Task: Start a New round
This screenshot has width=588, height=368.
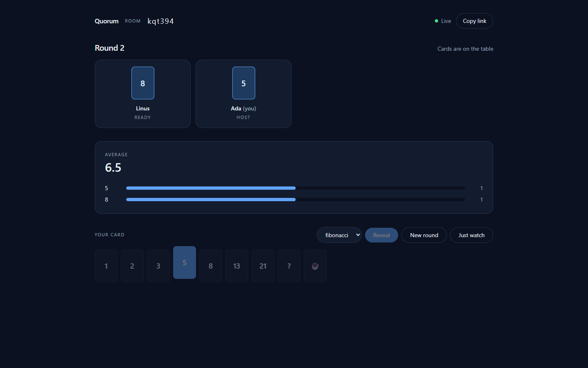Action: (424, 235)
